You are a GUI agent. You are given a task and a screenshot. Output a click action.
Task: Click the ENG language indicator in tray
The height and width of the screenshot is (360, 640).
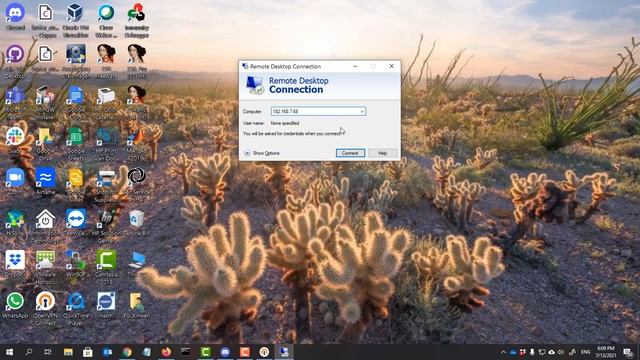586,352
